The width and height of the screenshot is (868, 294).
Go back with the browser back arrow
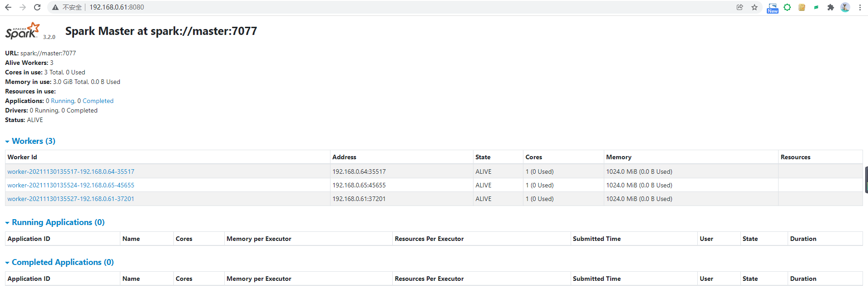pyautogui.click(x=8, y=7)
